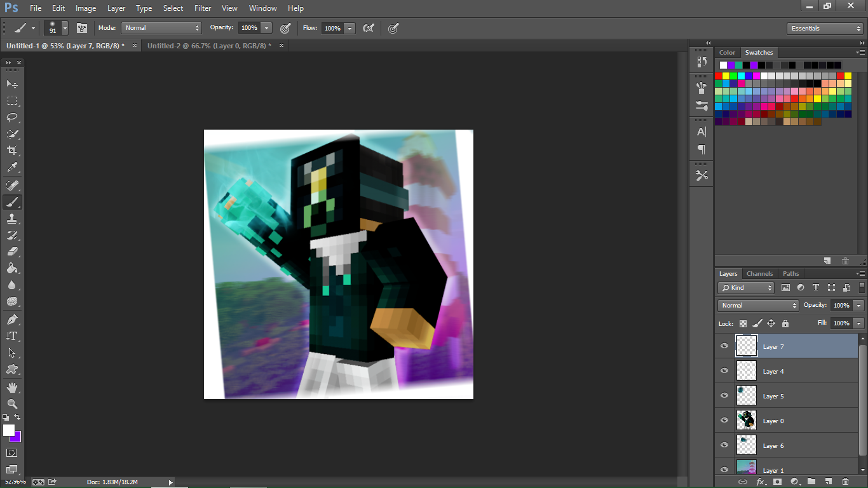This screenshot has height=488, width=868.
Task: Open brush Opacity slider dropdown
Action: tap(267, 28)
